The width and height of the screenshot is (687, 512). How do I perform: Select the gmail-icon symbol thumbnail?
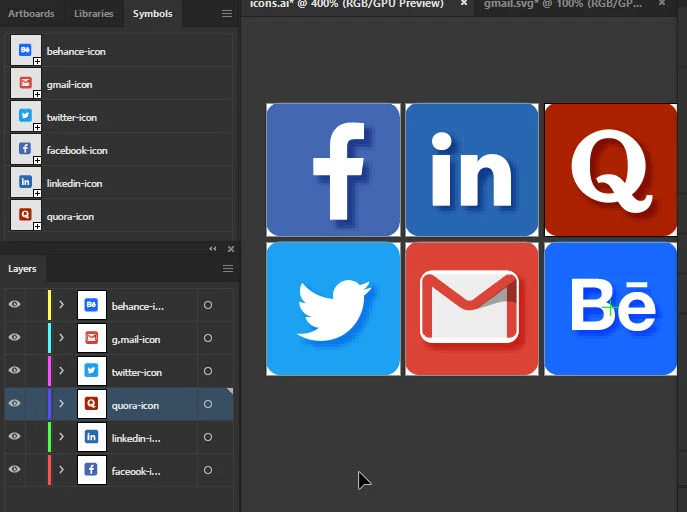25,83
